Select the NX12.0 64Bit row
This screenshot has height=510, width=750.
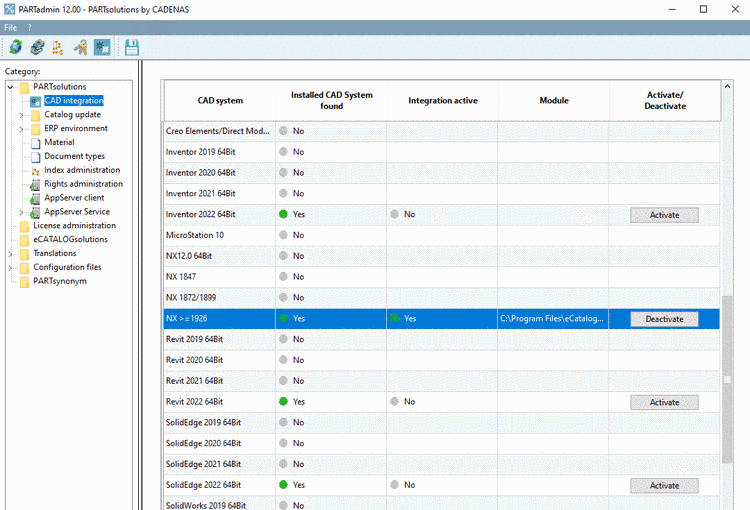[x=441, y=256]
